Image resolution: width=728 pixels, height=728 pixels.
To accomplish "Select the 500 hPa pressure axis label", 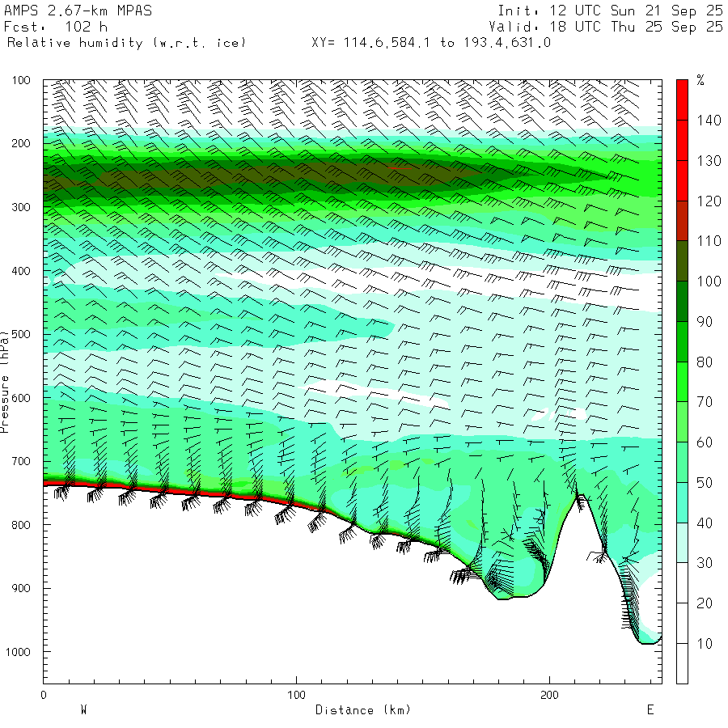I will tap(21, 334).
